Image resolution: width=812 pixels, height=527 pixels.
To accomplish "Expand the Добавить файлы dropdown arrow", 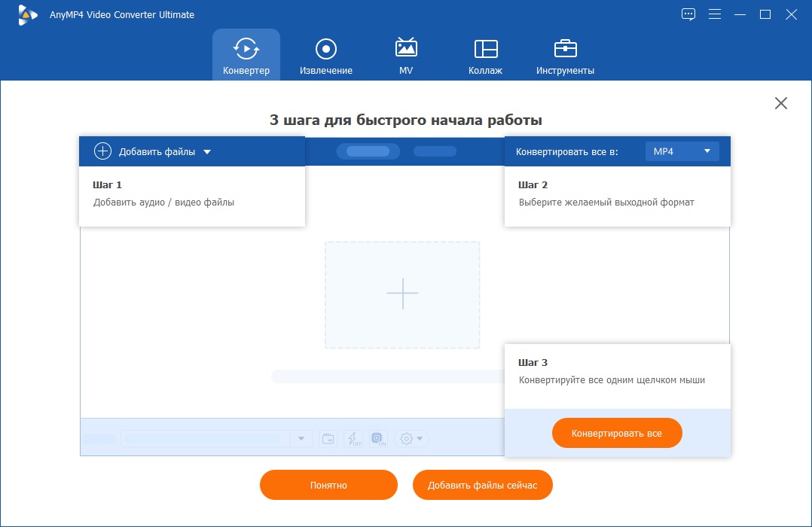I will point(209,151).
